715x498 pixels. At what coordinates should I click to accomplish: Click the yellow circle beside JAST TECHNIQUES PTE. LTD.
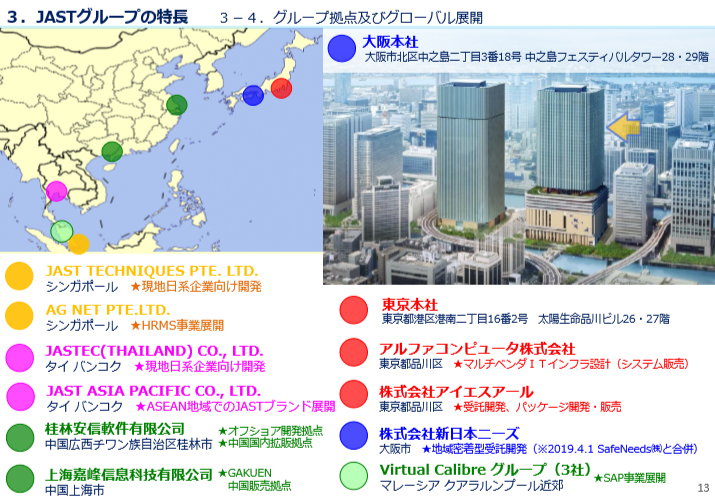click(19, 276)
